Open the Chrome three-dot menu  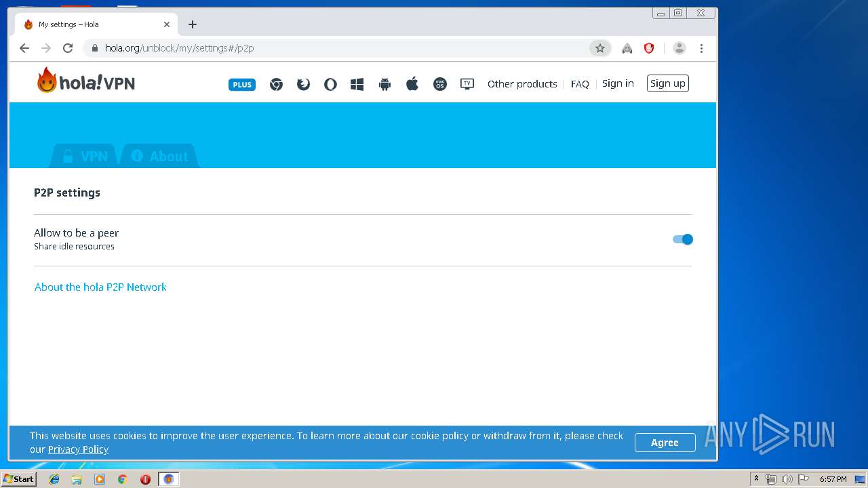pos(701,48)
